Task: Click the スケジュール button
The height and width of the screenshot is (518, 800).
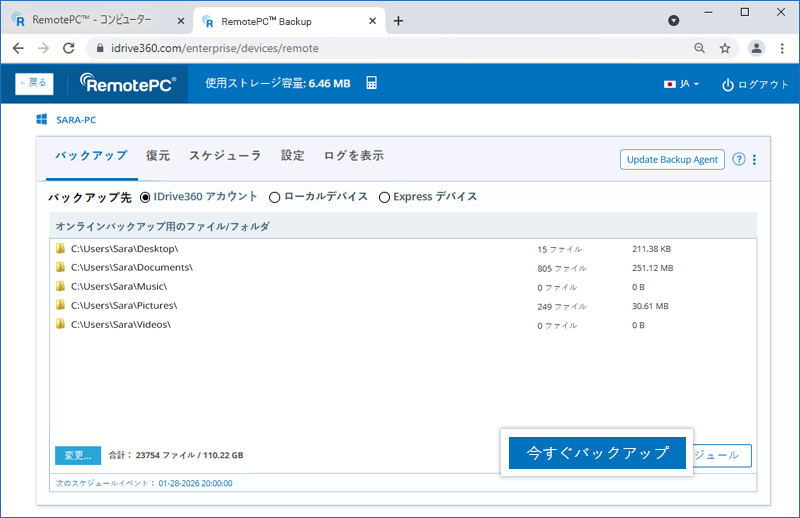Action: tap(721, 455)
